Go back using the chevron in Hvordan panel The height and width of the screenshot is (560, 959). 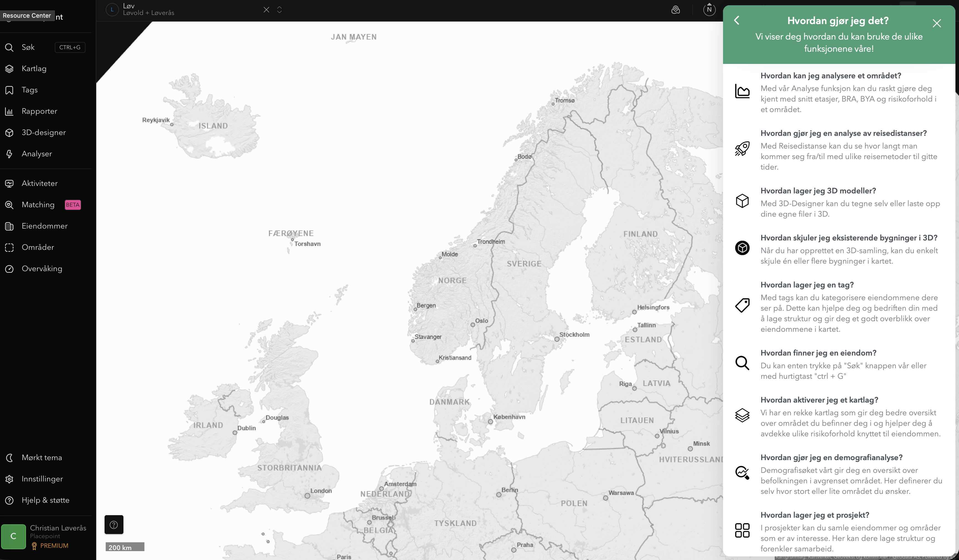tap(737, 20)
